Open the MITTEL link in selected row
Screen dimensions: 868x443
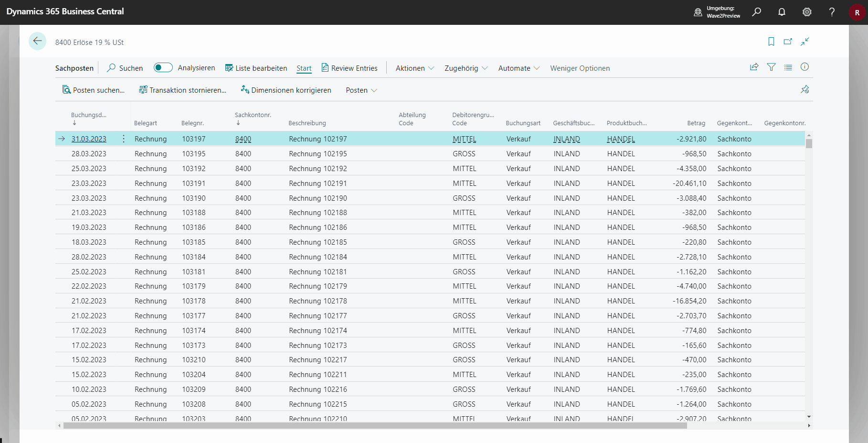[x=464, y=139]
